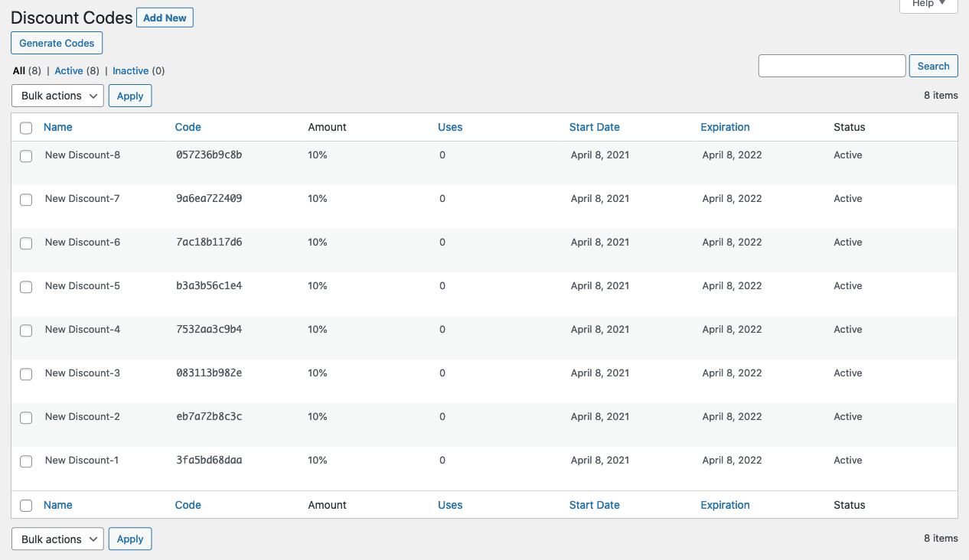Show All discount codes filter
This screenshot has width=969, height=560.
[19, 70]
